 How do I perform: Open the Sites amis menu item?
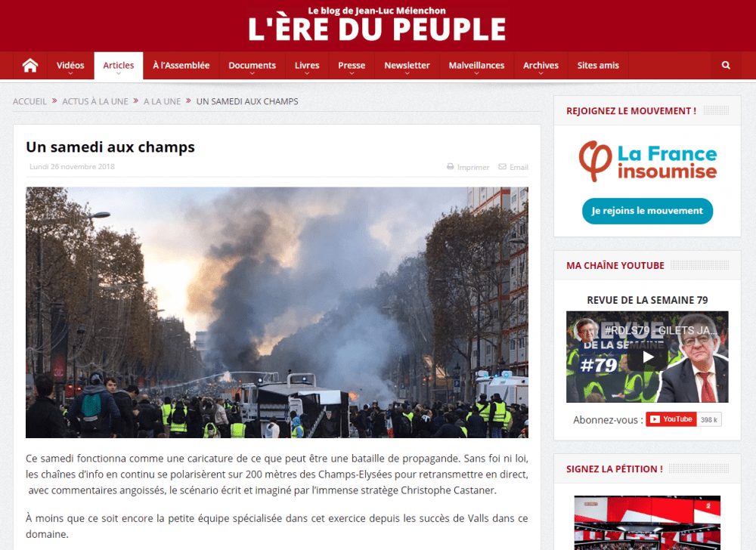(x=598, y=66)
